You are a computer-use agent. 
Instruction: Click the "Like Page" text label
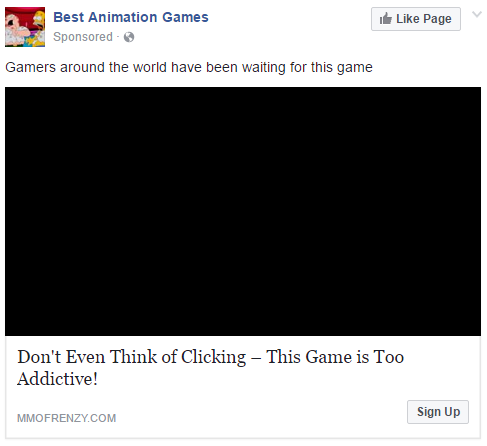[424, 19]
